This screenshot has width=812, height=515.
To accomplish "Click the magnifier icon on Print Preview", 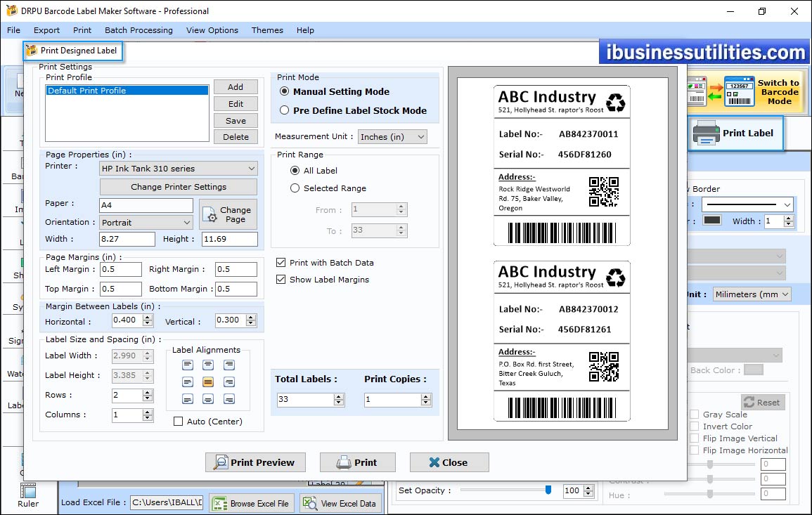I will pyautogui.click(x=221, y=462).
